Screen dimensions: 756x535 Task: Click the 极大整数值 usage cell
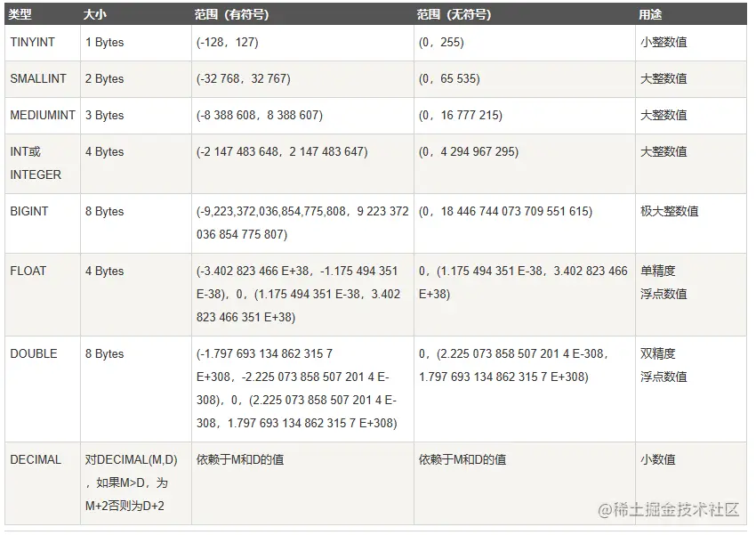(x=691, y=223)
